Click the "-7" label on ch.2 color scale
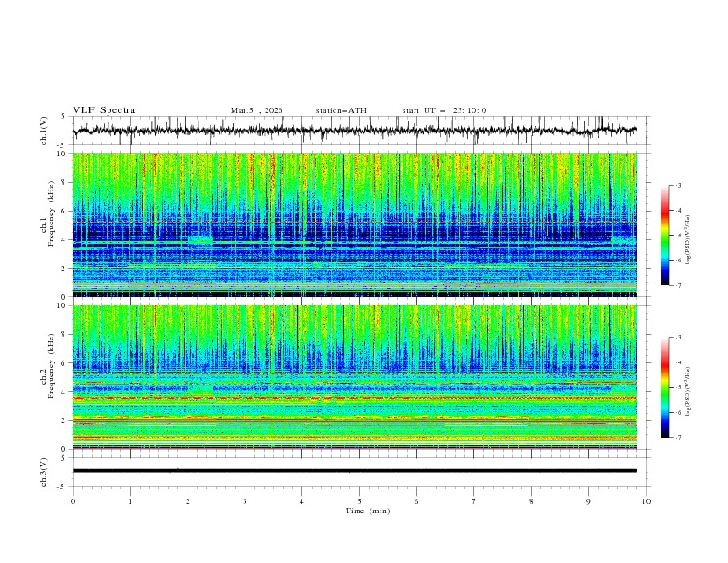Screen dimensions: 728x563 pos(677,438)
